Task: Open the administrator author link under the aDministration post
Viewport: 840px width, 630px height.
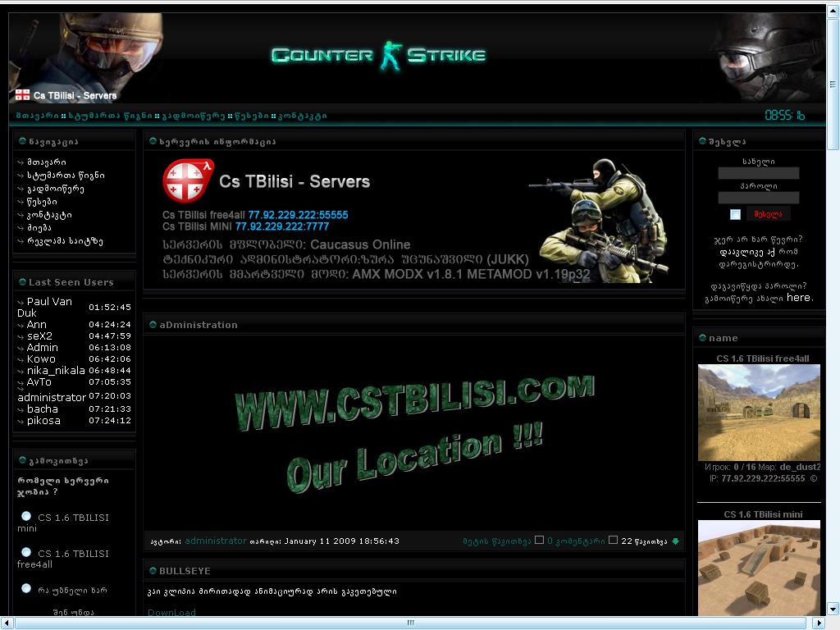Action: click(216, 541)
